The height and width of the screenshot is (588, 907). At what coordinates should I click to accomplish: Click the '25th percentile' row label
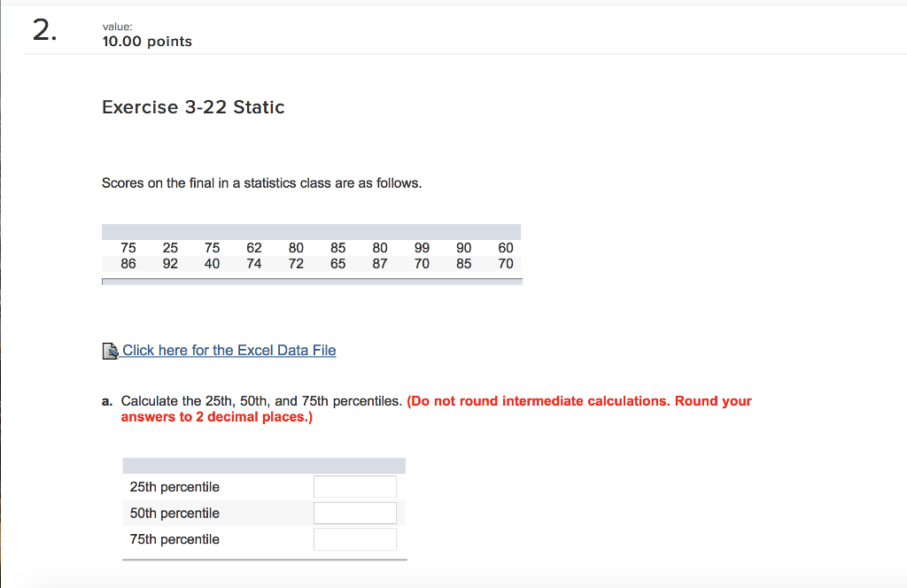click(x=174, y=486)
